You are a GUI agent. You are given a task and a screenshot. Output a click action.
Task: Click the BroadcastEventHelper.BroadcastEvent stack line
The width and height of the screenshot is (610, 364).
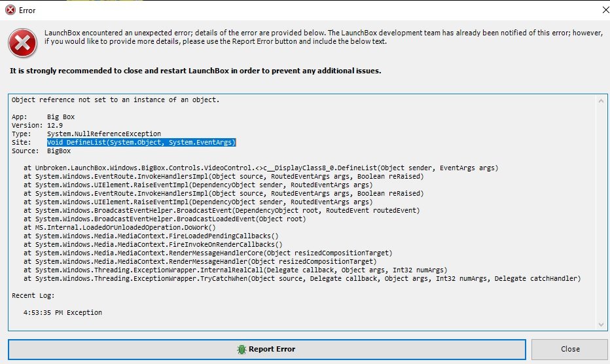point(222,211)
